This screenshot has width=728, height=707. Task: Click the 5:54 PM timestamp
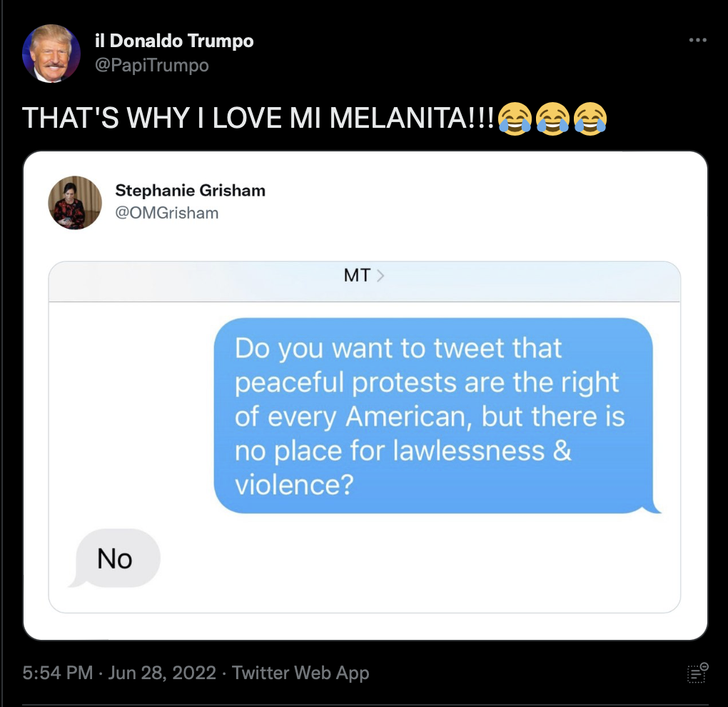tap(58, 673)
